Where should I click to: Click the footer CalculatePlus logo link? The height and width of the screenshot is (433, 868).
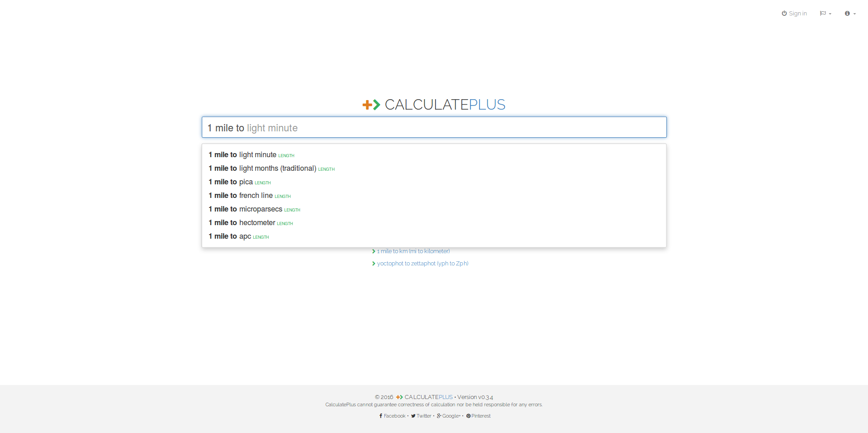pos(424,397)
